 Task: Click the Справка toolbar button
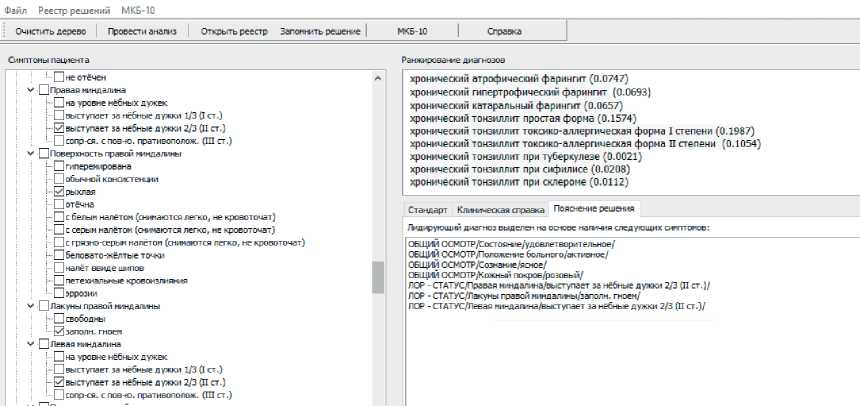(x=504, y=31)
